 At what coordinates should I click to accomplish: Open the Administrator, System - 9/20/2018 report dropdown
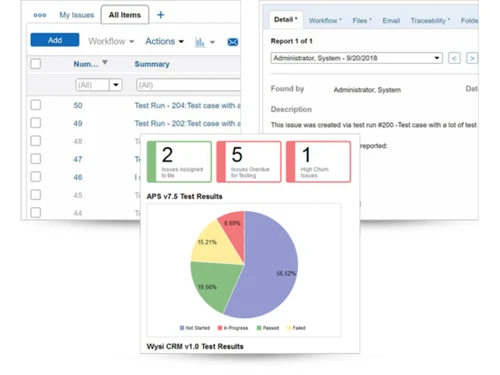(357, 58)
